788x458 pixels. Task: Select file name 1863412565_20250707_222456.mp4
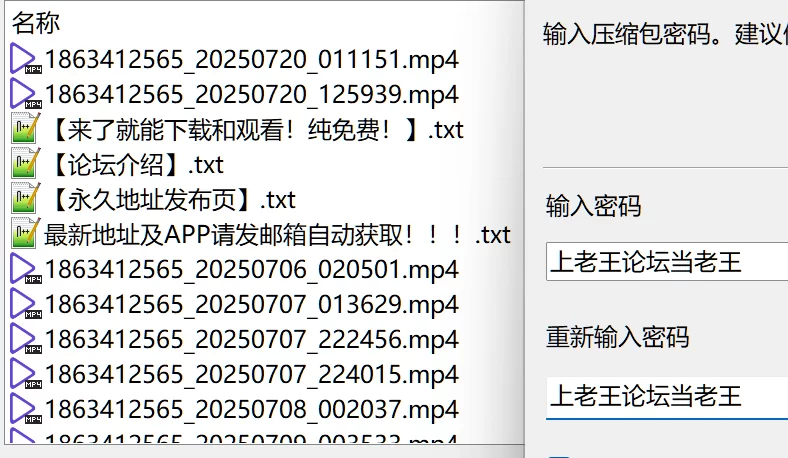click(x=252, y=339)
